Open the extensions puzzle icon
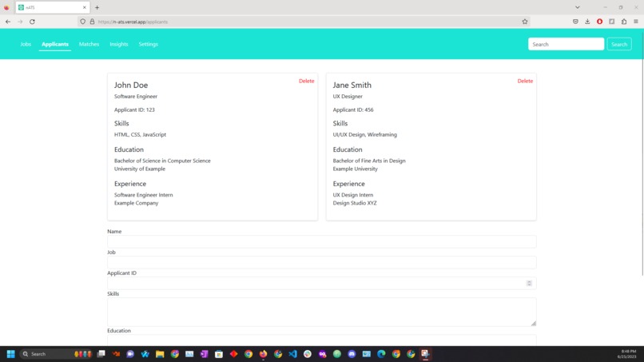This screenshot has width=644, height=362. coord(624,22)
